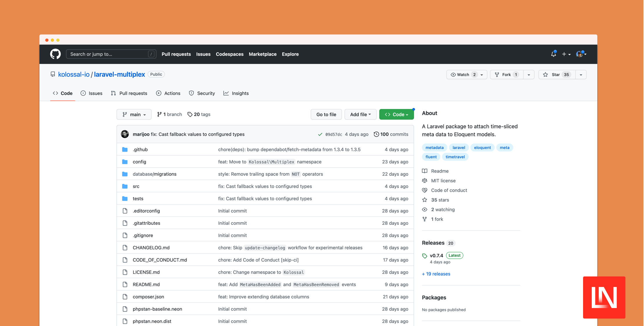Open Issues in top navigation
The height and width of the screenshot is (326, 644).
[x=203, y=54]
